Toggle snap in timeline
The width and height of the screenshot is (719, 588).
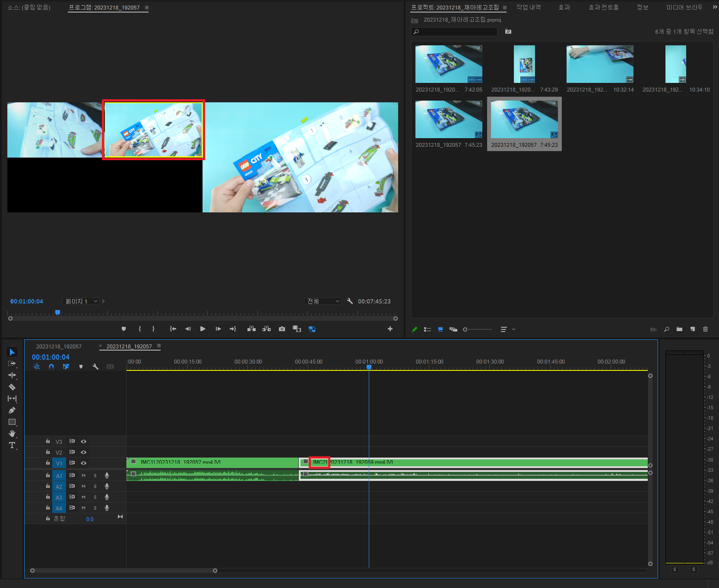tap(51, 367)
